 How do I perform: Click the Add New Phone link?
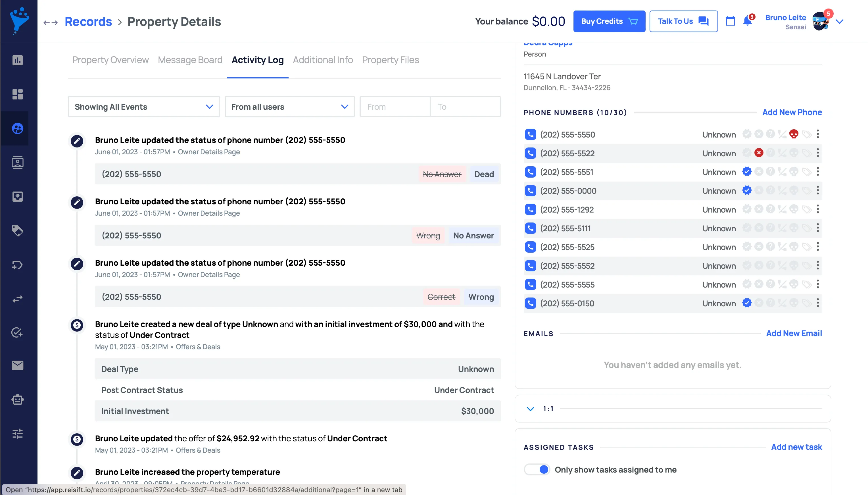792,112
